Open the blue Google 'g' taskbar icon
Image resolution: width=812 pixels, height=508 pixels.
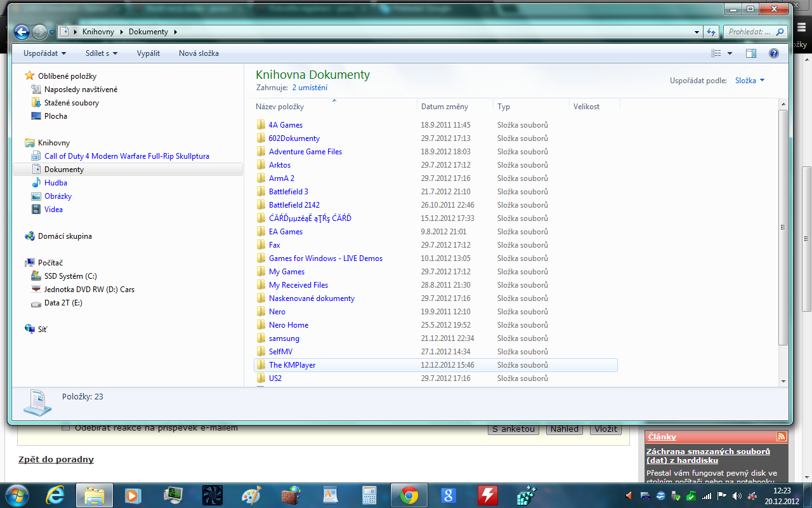click(448, 495)
